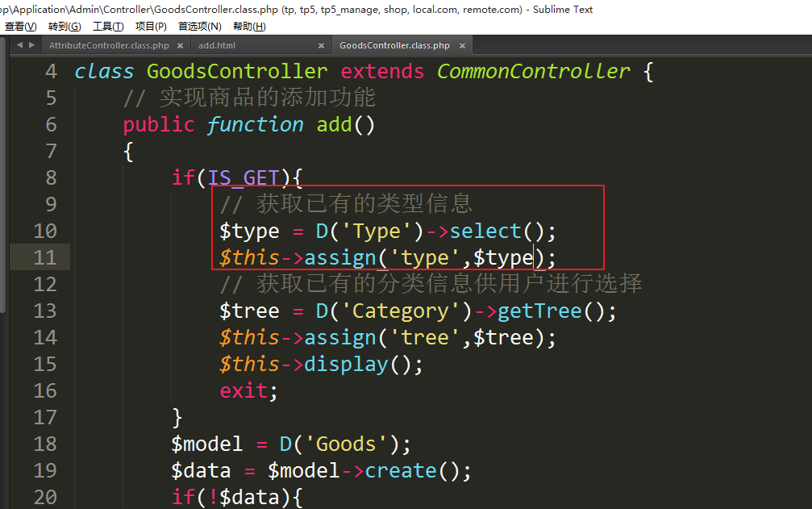Screen dimensions: 812x509
Task: Switch to the AttributeController.class.php tab
Action: (x=109, y=46)
